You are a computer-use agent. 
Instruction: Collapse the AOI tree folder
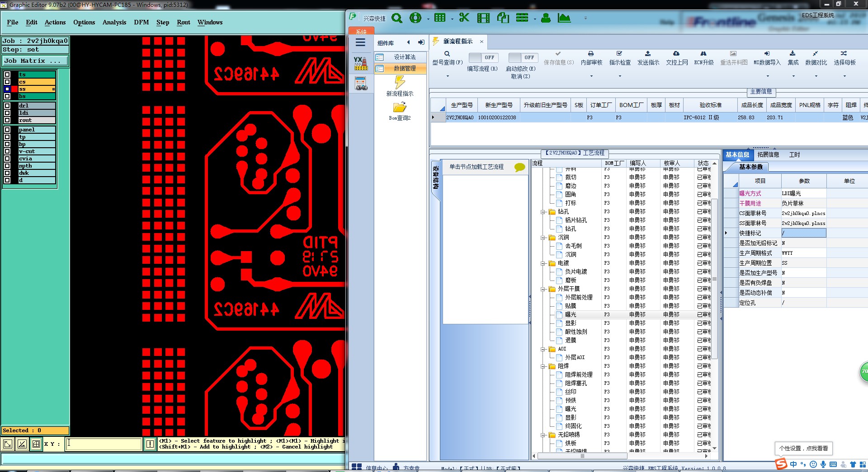click(x=543, y=349)
